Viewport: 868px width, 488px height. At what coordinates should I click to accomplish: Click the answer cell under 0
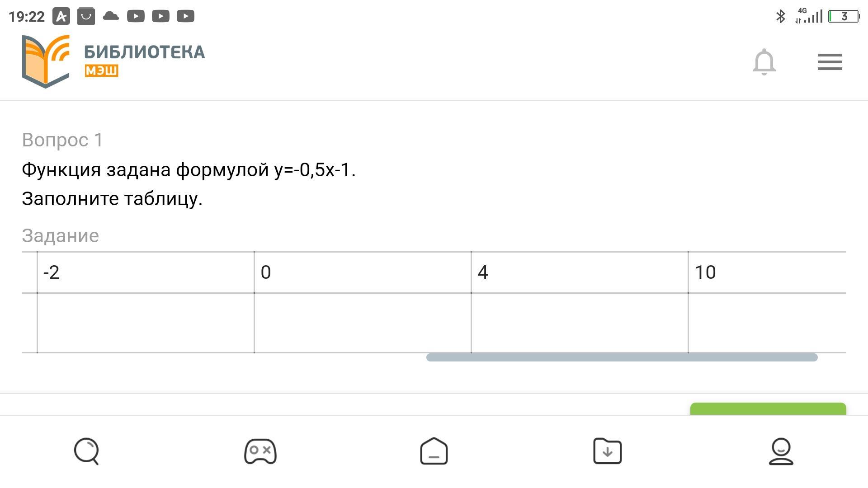click(363, 323)
